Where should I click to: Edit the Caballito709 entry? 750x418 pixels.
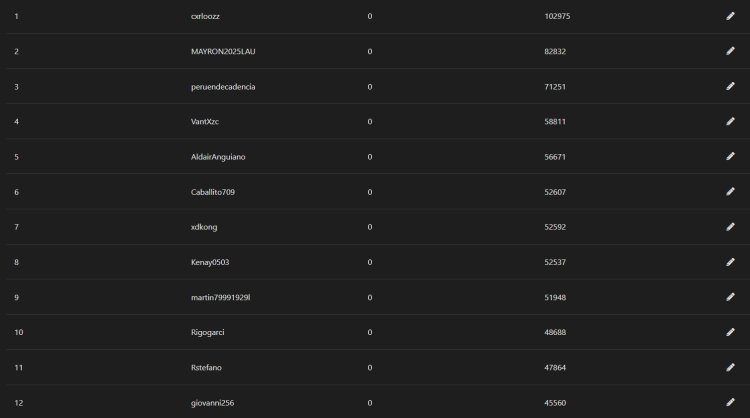pos(730,192)
